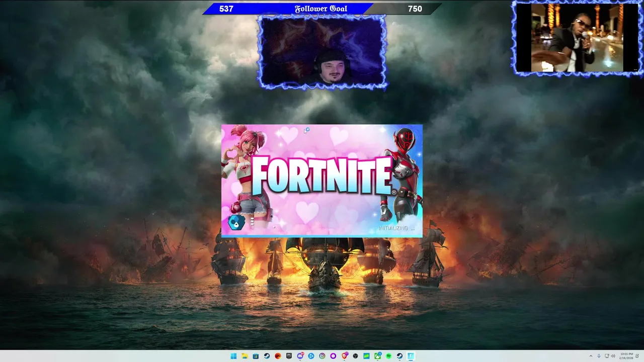Screen dimensions: 644x362
Task: Click the microphone icon in the system tray
Action: pyautogui.click(x=599, y=356)
